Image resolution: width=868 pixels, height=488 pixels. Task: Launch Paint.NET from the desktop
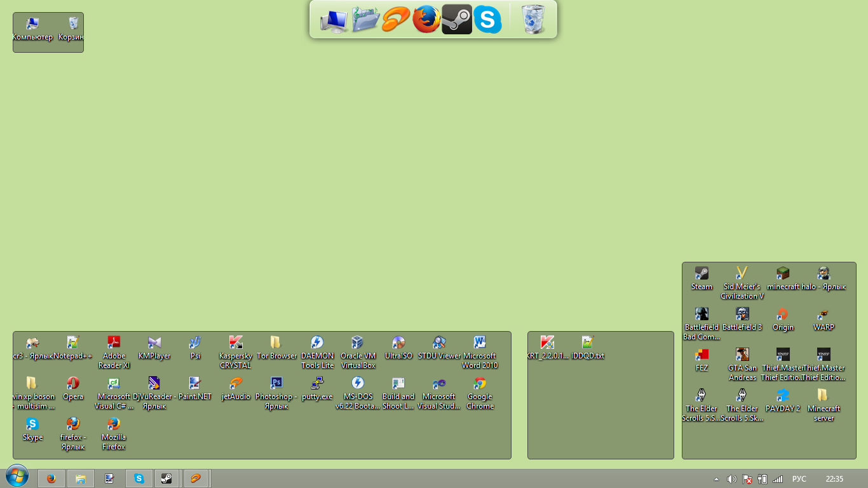pos(195,389)
